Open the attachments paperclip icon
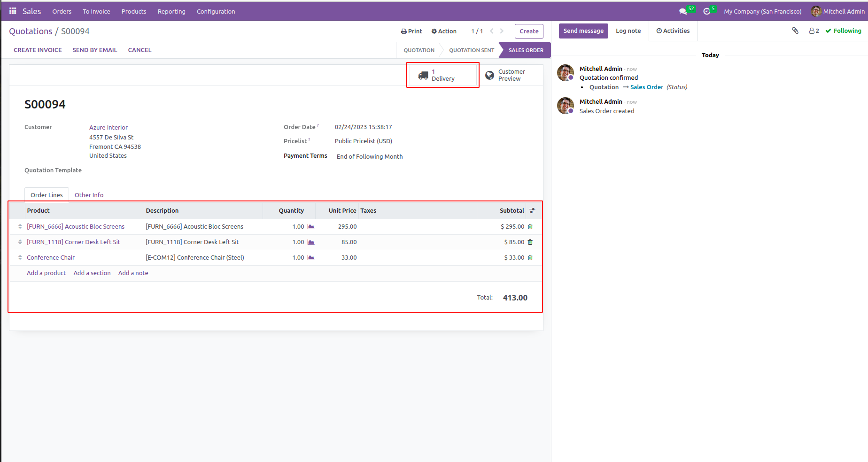Screen dimensions: 868x462 point(795,31)
